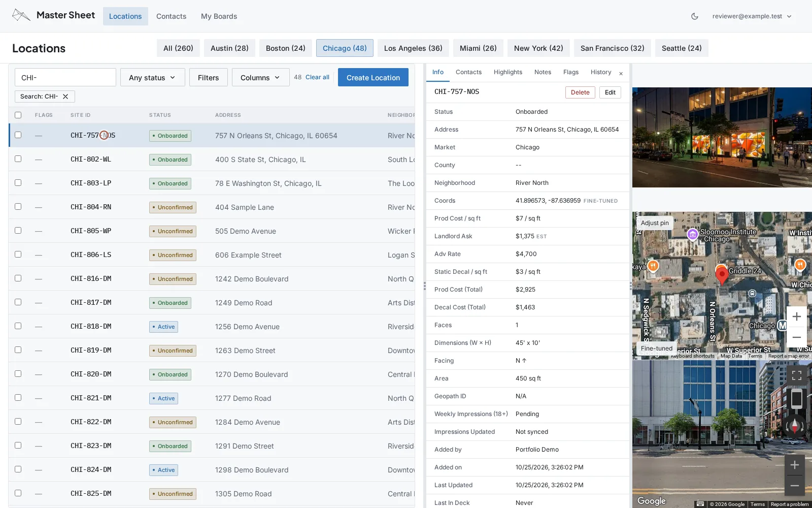The image size is (812, 508).
Task: Click the red location pin on map
Action: click(x=722, y=275)
